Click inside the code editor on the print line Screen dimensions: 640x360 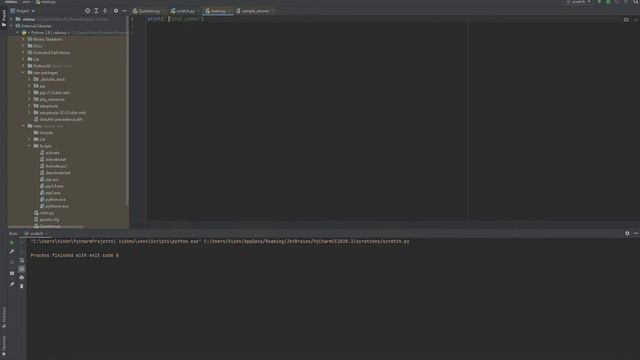[x=175, y=19]
